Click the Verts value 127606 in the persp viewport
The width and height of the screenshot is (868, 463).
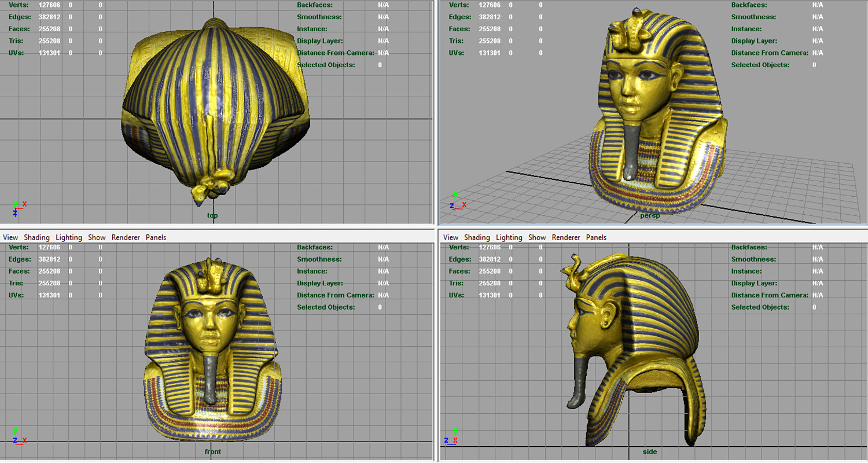point(490,5)
